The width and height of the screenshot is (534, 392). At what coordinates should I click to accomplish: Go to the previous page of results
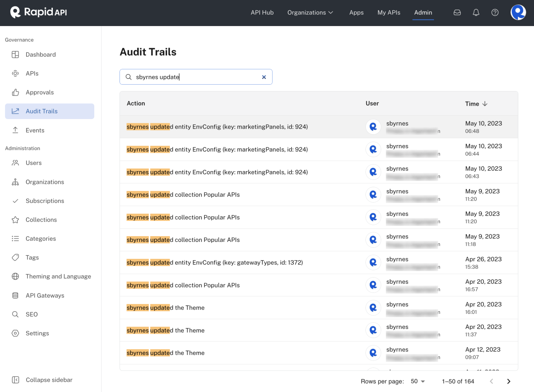pos(491,381)
